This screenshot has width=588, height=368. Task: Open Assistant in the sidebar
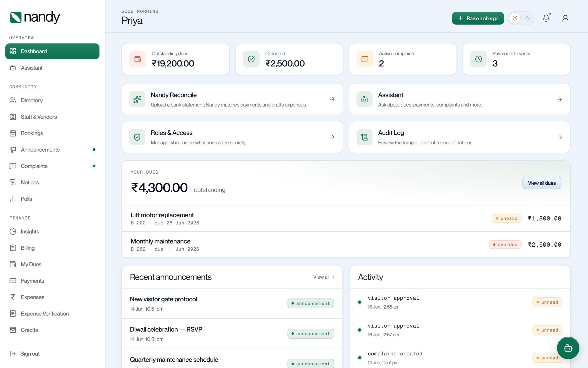click(52, 68)
